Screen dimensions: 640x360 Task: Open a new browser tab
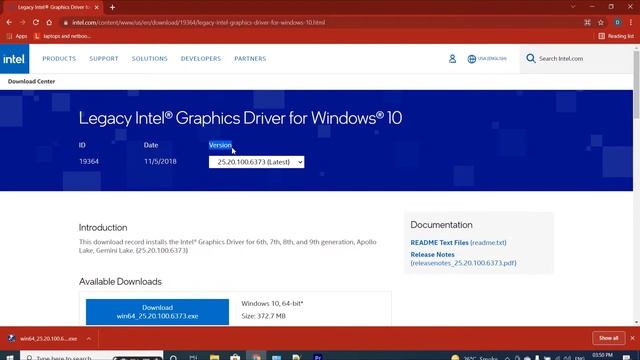(112, 7)
